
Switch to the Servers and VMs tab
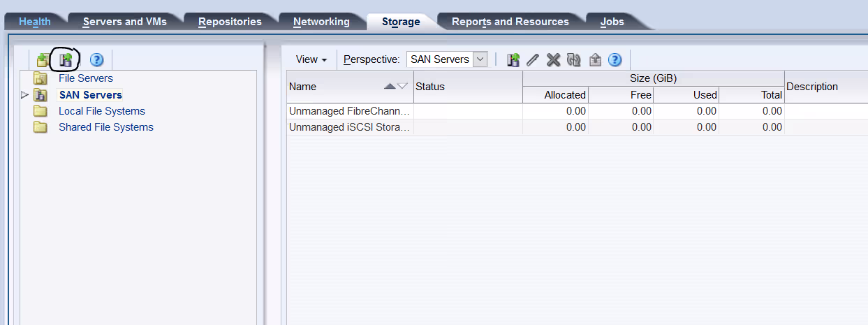124,22
